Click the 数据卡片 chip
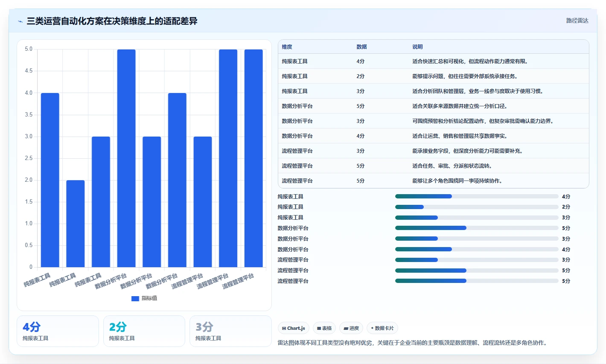606x364 pixels. pos(382,328)
